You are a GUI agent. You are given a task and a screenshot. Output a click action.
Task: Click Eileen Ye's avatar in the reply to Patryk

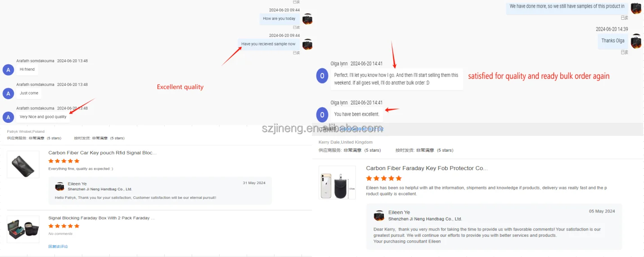(x=59, y=186)
